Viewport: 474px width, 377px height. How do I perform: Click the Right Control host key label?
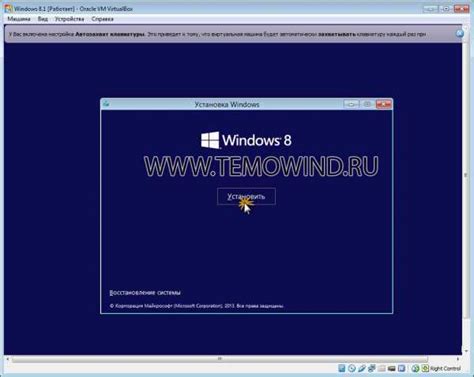pyautogui.click(x=445, y=368)
